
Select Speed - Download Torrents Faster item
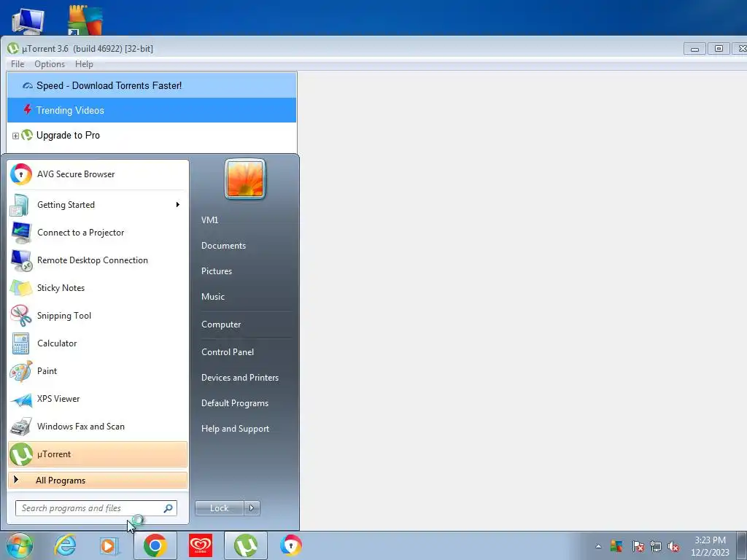point(152,86)
